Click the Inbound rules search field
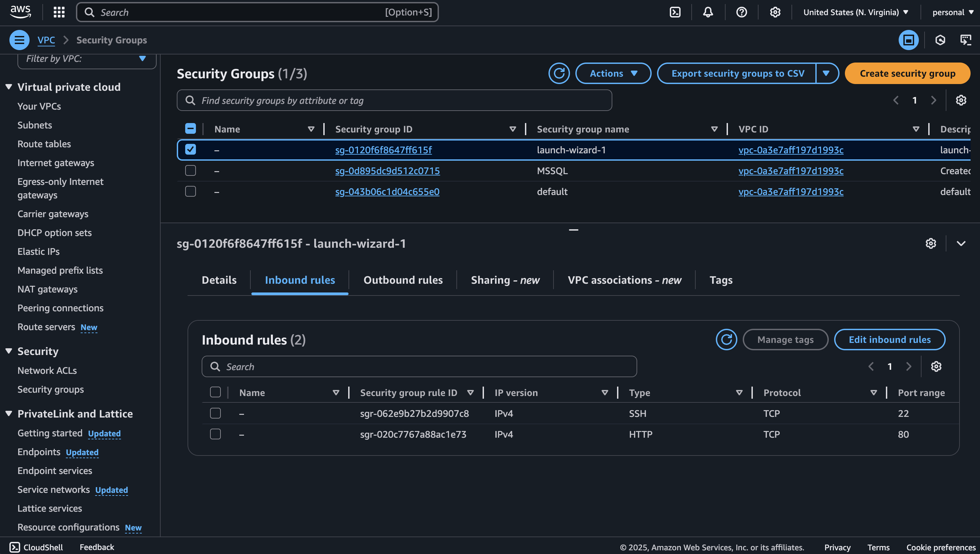The height and width of the screenshot is (554, 980). click(x=419, y=366)
